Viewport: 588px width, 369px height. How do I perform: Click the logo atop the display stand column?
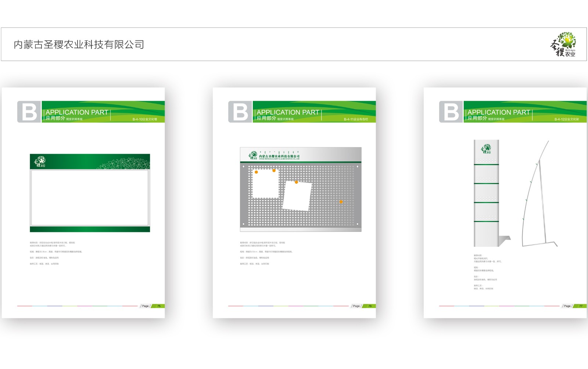(486, 149)
